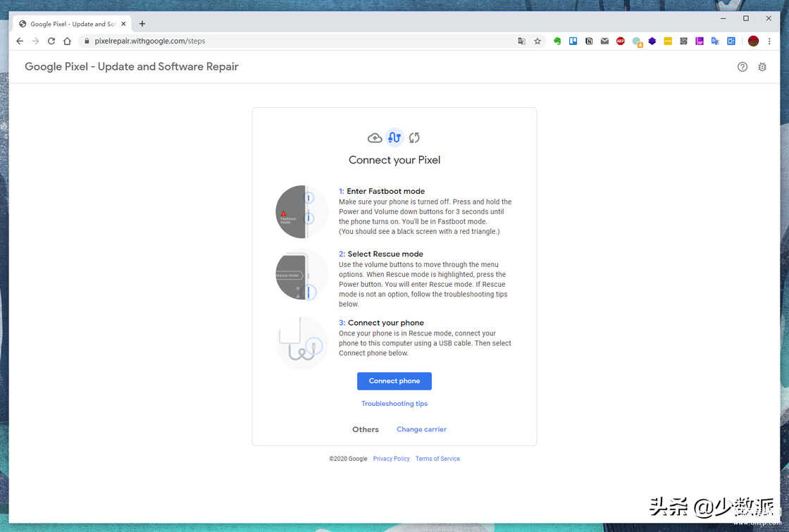Open the Chrome profile avatar
The image size is (789, 532).
[753, 42]
